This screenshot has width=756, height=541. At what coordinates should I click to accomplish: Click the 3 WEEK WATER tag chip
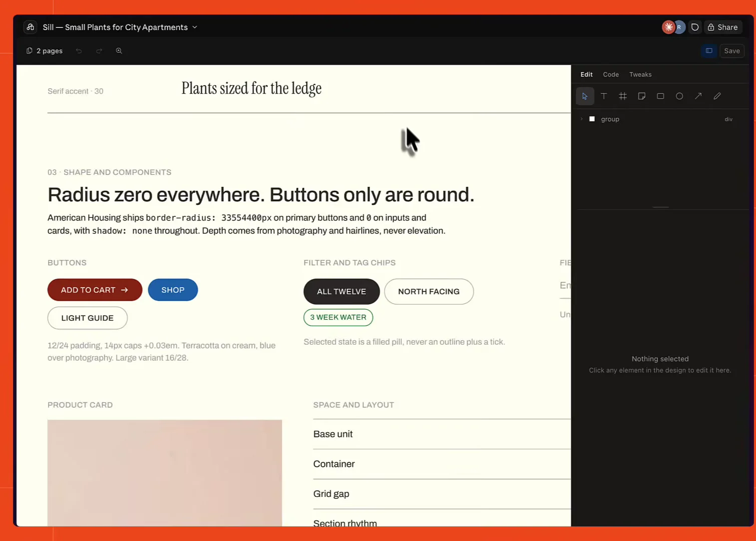pyautogui.click(x=338, y=318)
